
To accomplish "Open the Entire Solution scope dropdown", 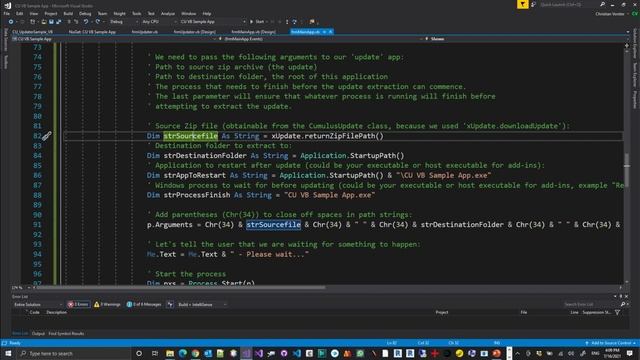I will (x=37, y=304).
